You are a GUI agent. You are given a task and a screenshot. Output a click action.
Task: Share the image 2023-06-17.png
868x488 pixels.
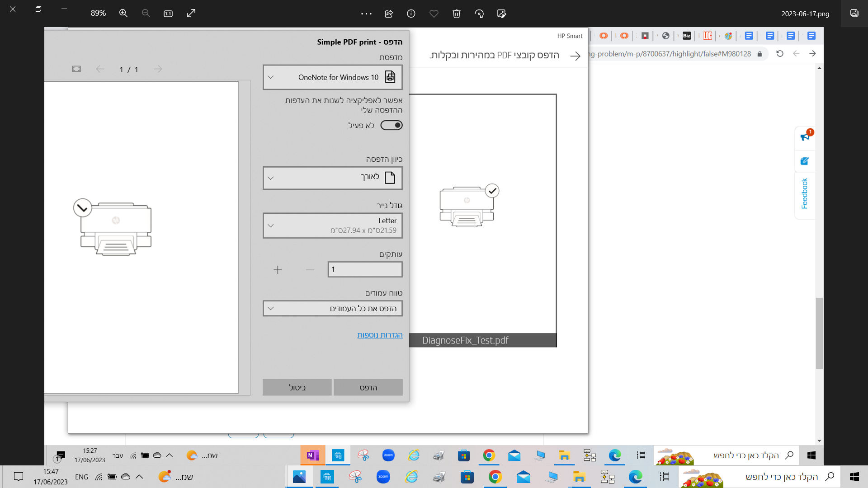point(389,14)
